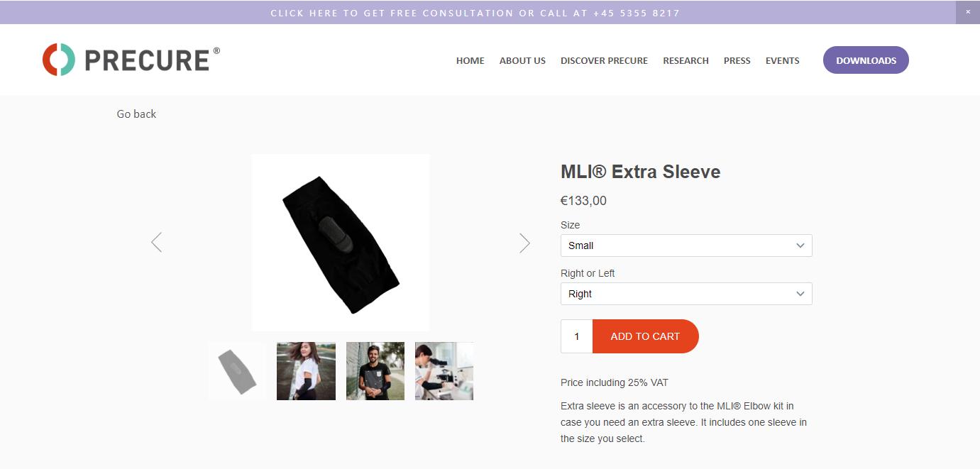The height and width of the screenshot is (469, 980).
Task: Select the black sleeve thumbnail
Action: click(236, 371)
